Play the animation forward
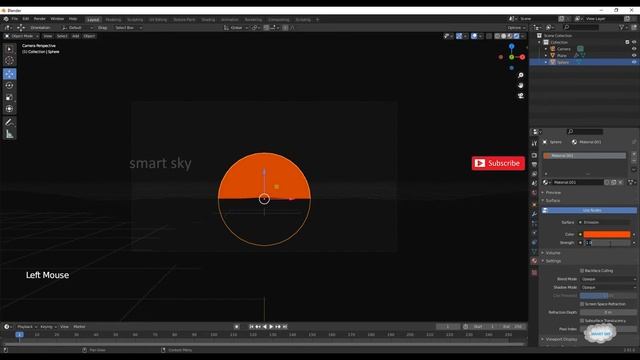 pyautogui.click(x=271, y=327)
